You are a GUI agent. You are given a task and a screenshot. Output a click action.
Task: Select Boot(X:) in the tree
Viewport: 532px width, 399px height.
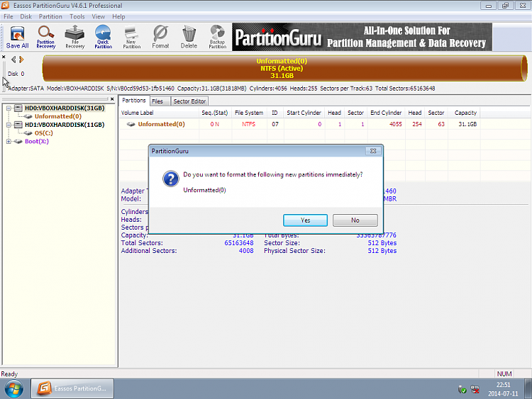37,141
